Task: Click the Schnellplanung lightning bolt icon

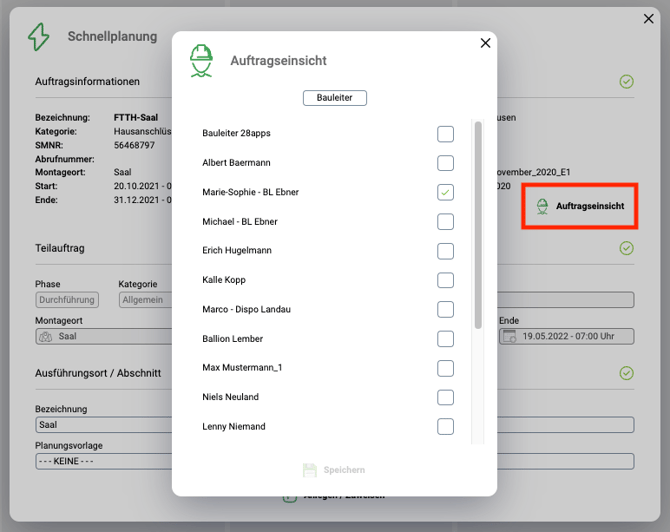Action: [38, 37]
